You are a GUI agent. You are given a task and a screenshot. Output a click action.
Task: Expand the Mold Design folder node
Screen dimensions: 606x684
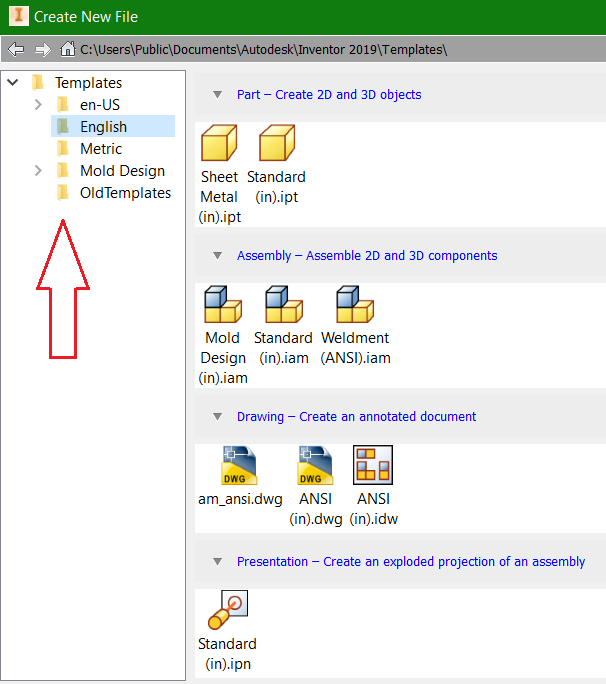(38, 171)
